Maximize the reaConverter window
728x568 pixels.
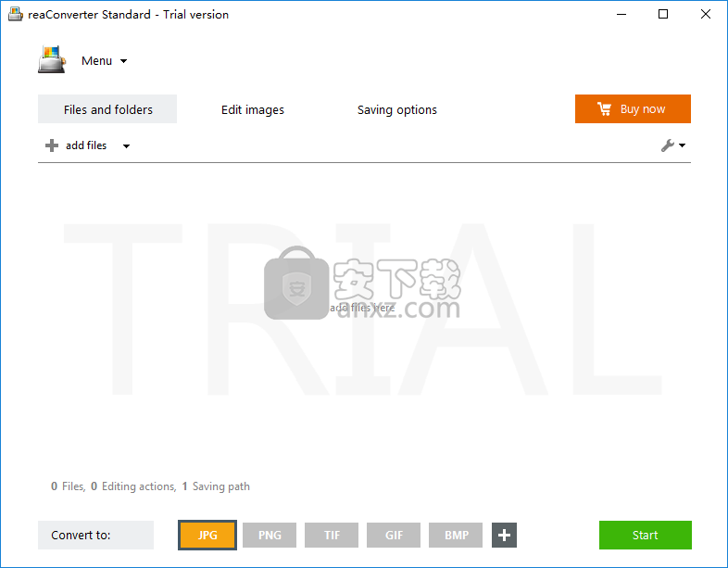[x=663, y=15]
